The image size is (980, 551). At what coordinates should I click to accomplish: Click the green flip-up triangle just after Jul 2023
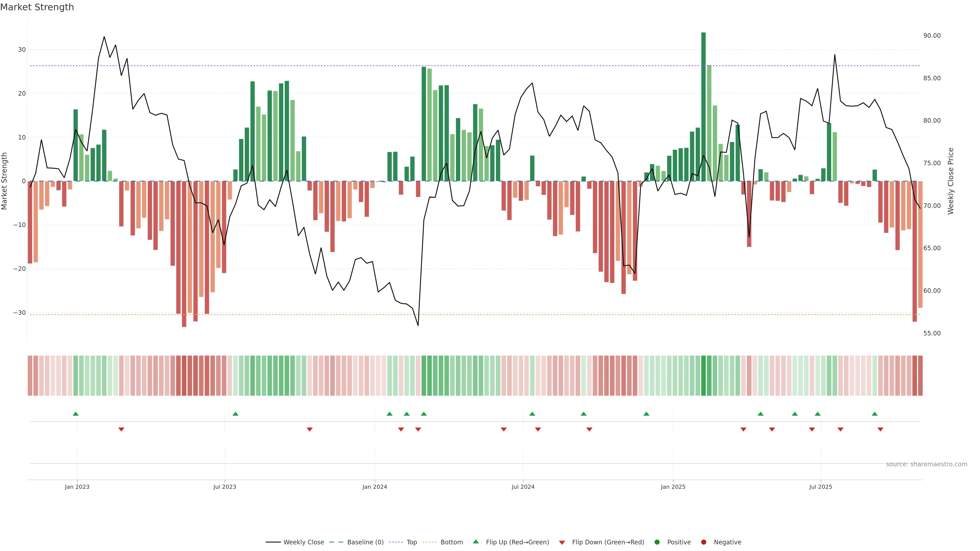click(236, 414)
